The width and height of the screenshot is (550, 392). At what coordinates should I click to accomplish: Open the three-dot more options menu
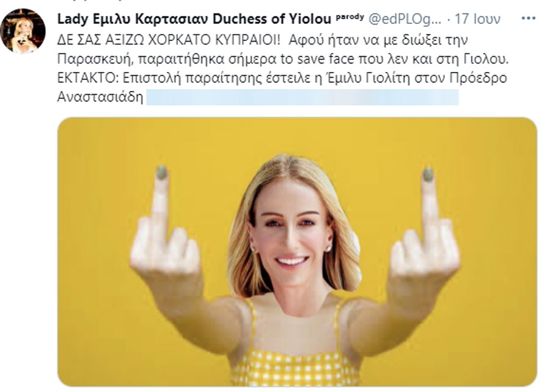point(528,18)
